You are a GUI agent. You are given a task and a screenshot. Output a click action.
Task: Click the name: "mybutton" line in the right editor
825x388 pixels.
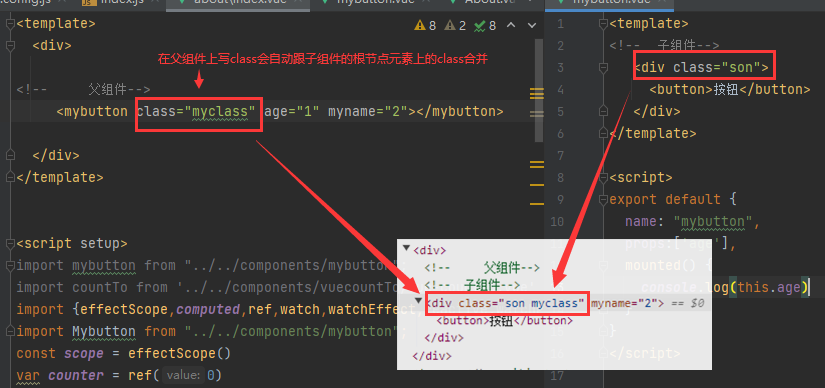pyautogui.click(x=692, y=222)
